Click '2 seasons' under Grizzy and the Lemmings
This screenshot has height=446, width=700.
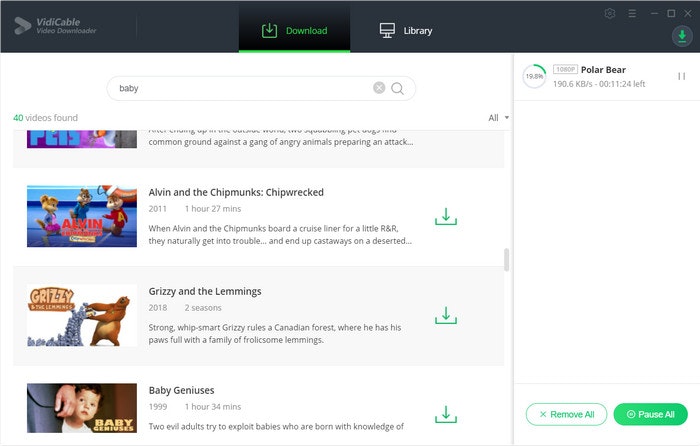coord(203,308)
